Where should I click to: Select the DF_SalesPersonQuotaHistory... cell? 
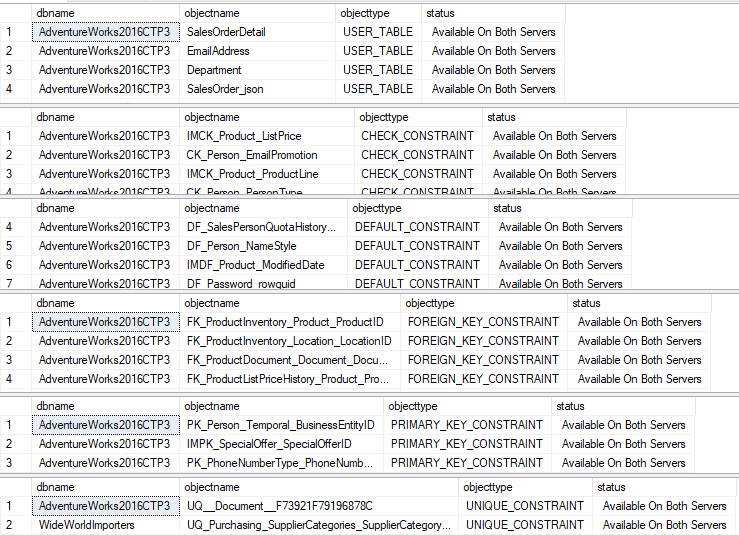[263, 227]
